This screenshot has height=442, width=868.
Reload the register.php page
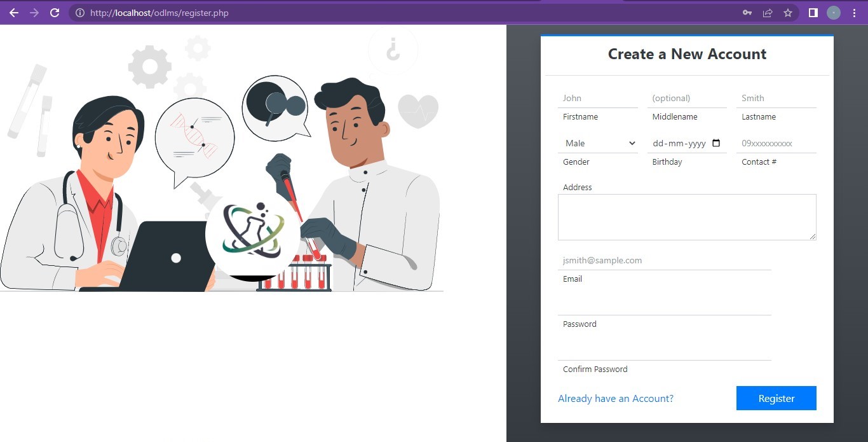[x=55, y=13]
